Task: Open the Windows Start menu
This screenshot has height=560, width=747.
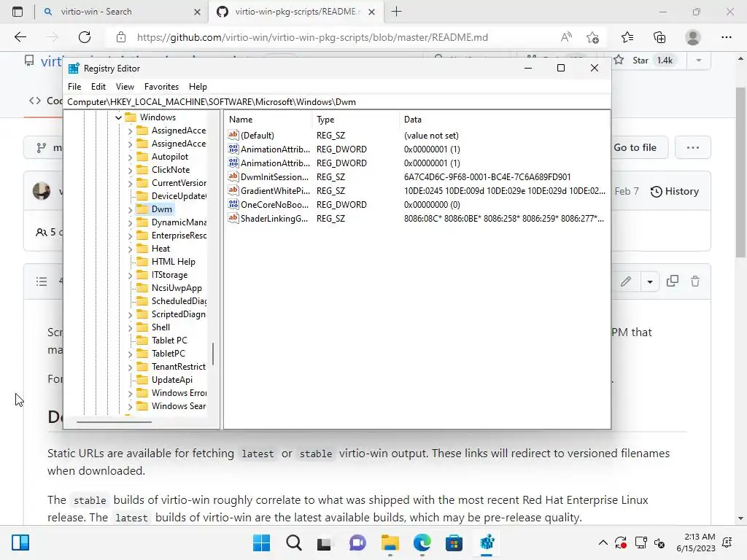Action: [262, 542]
